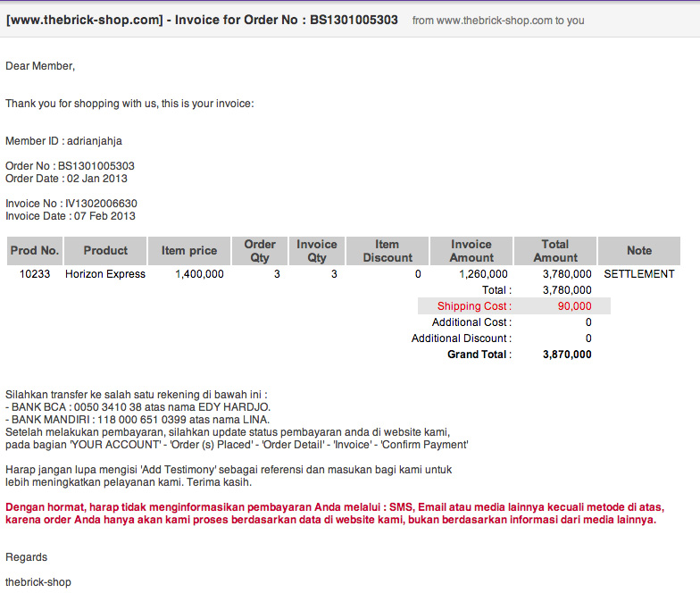Click the 'Item Discount' column header
The height and width of the screenshot is (593, 700).
pyautogui.click(x=387, y=251)
